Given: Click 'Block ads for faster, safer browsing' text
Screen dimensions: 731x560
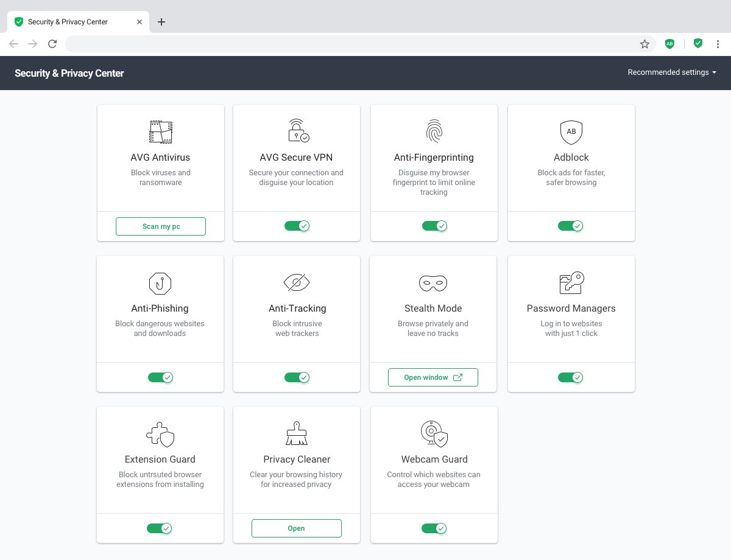Looking at the screenshot, I should point(571,178).
